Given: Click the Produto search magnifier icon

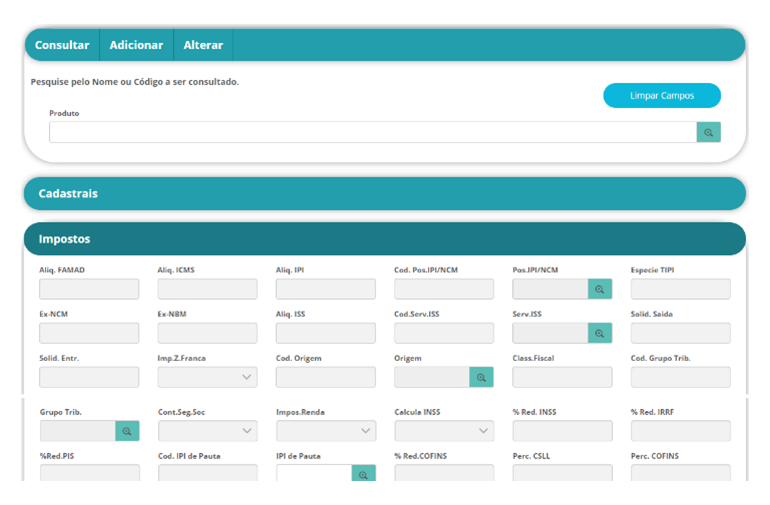Looking at the screenshot, I should [x=708, y=132].
